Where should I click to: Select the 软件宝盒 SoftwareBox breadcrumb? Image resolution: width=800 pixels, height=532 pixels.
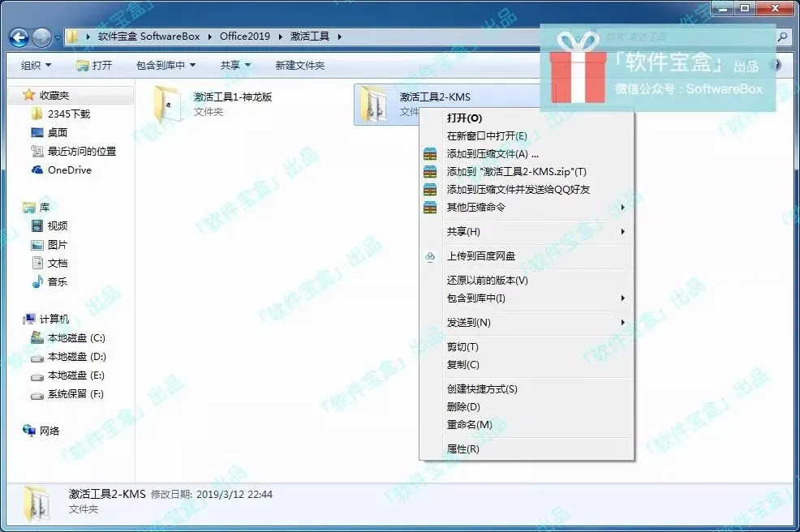[x=148, y=36]
